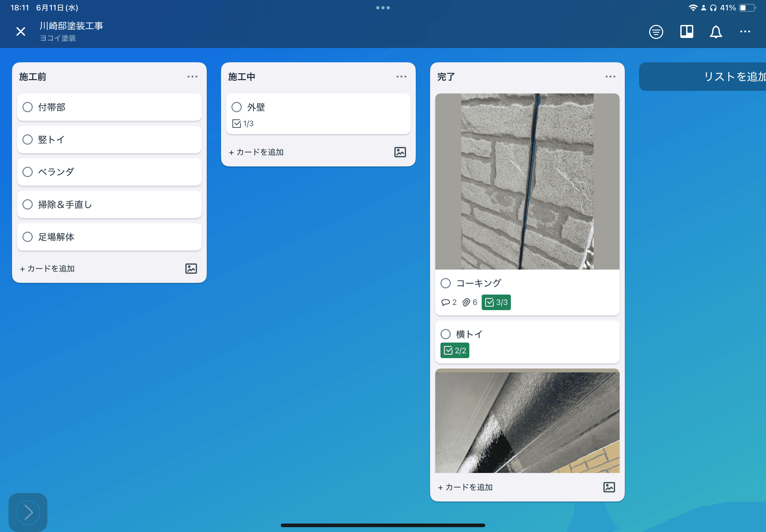
Task: Open the board's top-right more options menu
Action: [745, 32]
